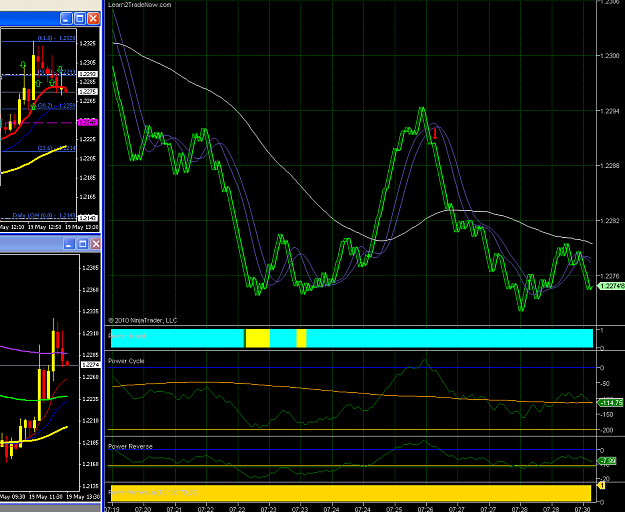Select the green 1.2274'8 current price marker

click(611, 286)
